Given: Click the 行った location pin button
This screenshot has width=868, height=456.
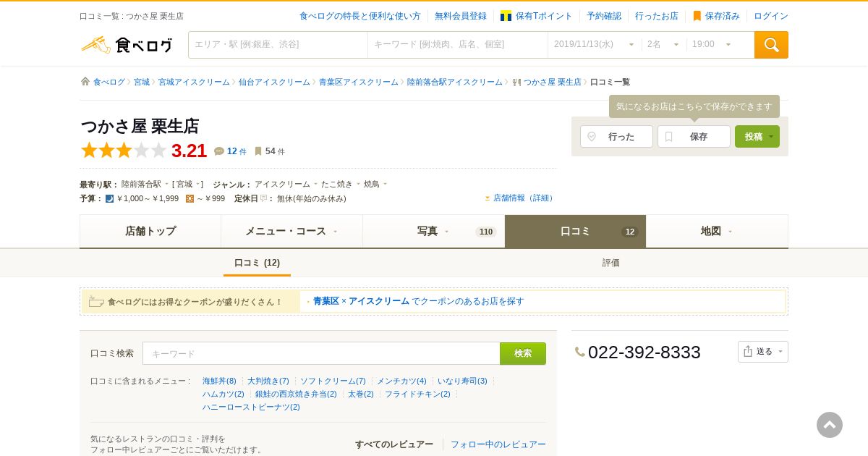Looking at the screenshot, I should pyautogui.click(x=616, y=136).
